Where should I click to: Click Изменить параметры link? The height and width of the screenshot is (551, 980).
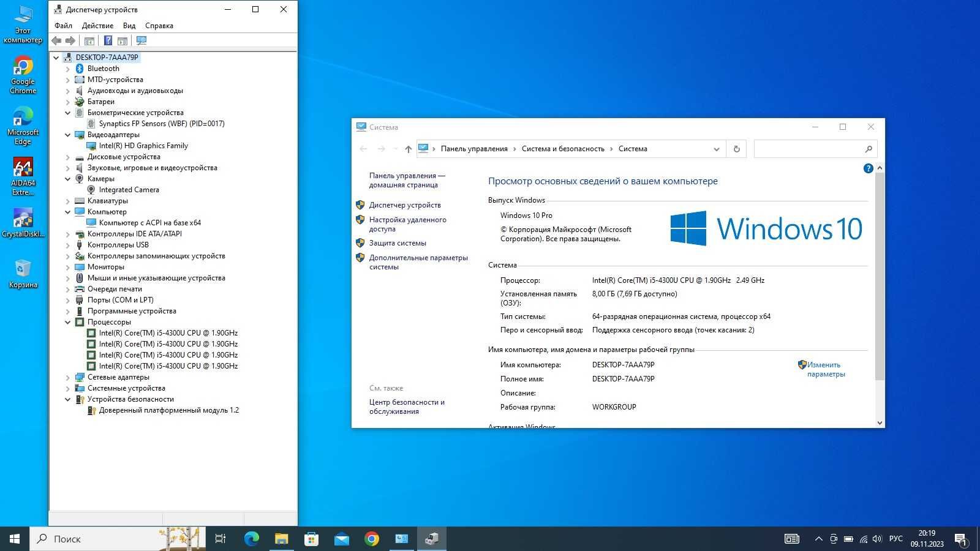[826, 369]
